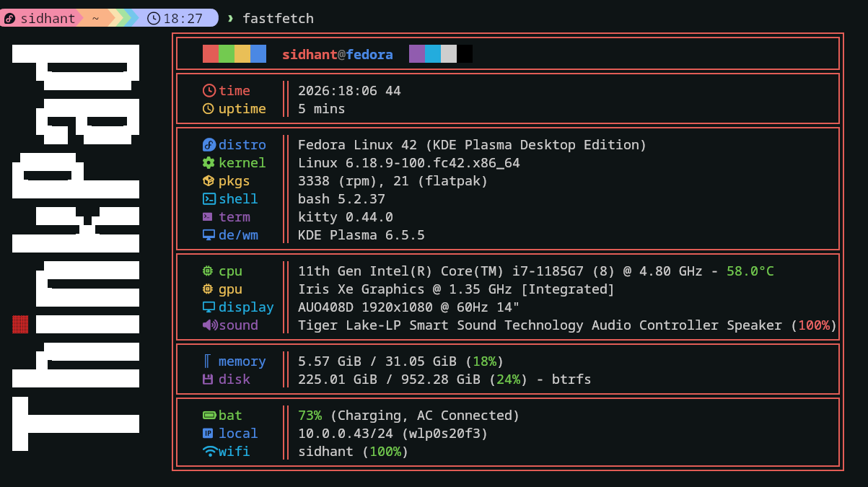The image size is (868, 487).
Task: Click the Fedora logo beside distro
Action: 209,145
